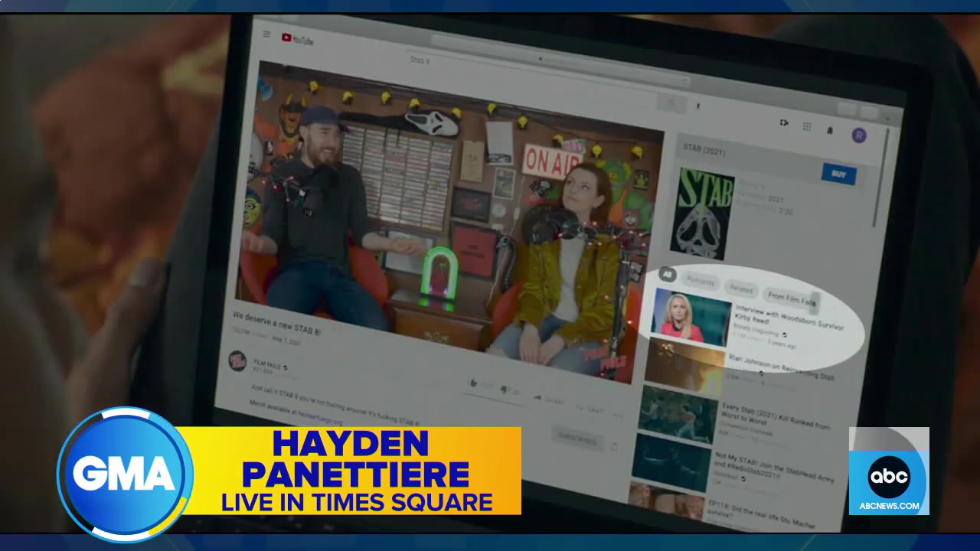This screenshot has height=551, width=980.
Task: Open the Rian Johnson video thumbnail
Action: pos(684,365)
